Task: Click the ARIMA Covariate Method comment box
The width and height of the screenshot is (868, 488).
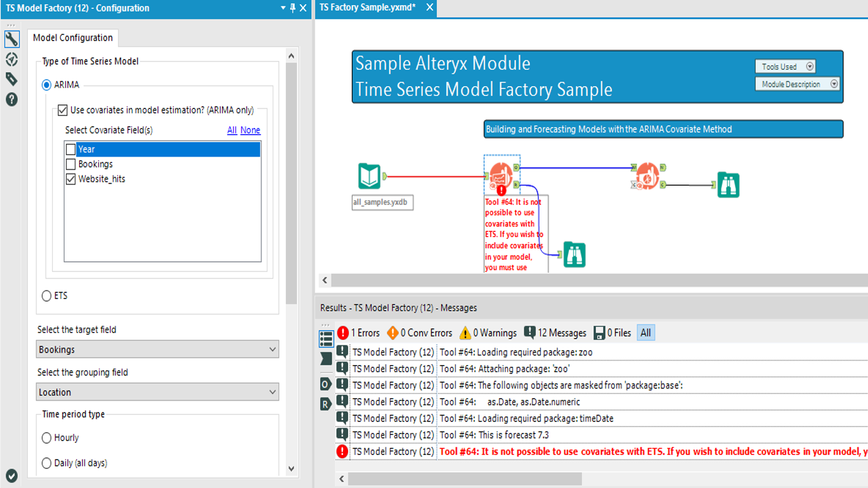Action: coord(663,129)
